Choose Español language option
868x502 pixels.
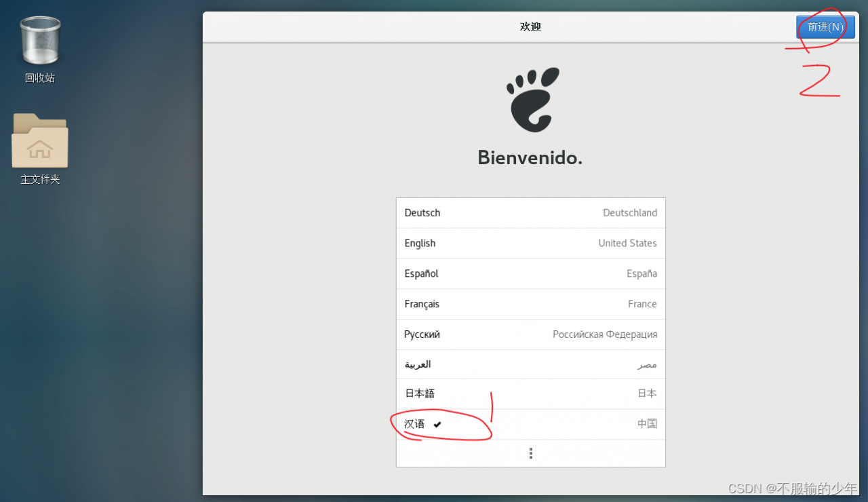531,274
